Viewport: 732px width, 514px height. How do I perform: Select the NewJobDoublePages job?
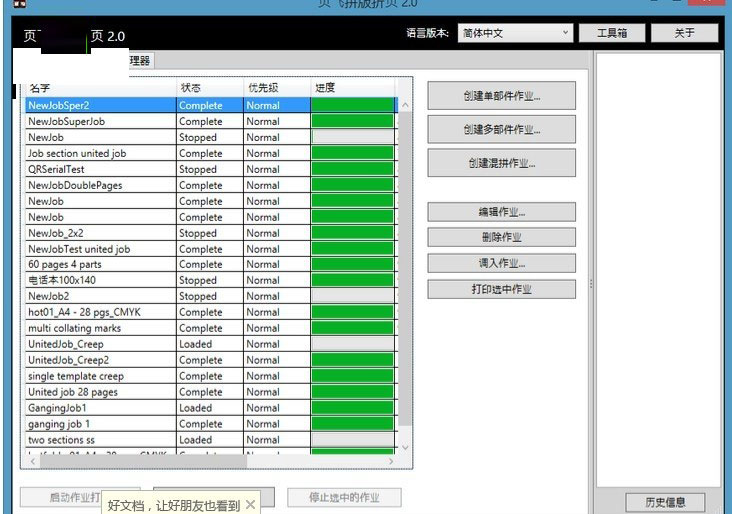[210, 185]
